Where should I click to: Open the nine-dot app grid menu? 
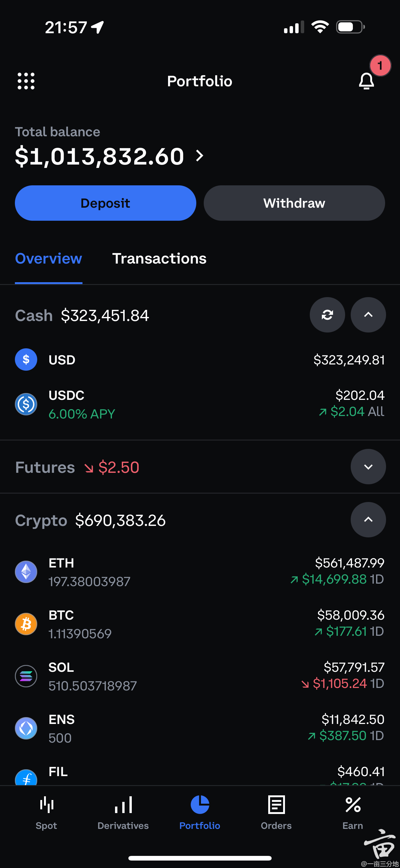26,81
